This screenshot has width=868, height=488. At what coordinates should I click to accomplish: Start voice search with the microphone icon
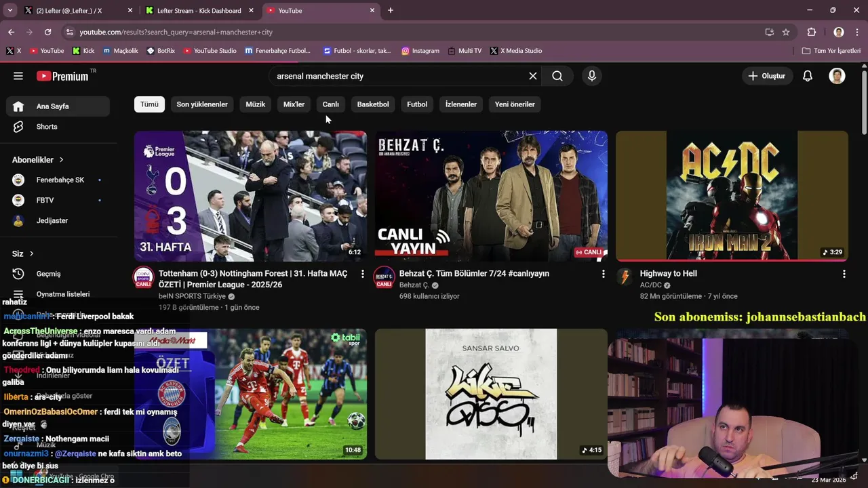tap(592, 76)
